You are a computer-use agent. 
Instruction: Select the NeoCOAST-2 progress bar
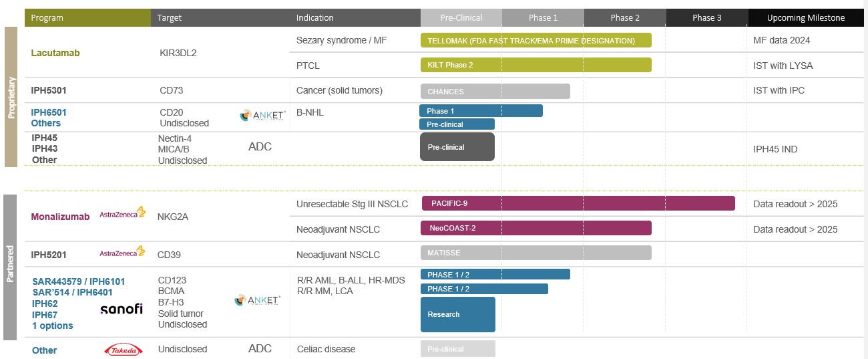tap(536, 228)
